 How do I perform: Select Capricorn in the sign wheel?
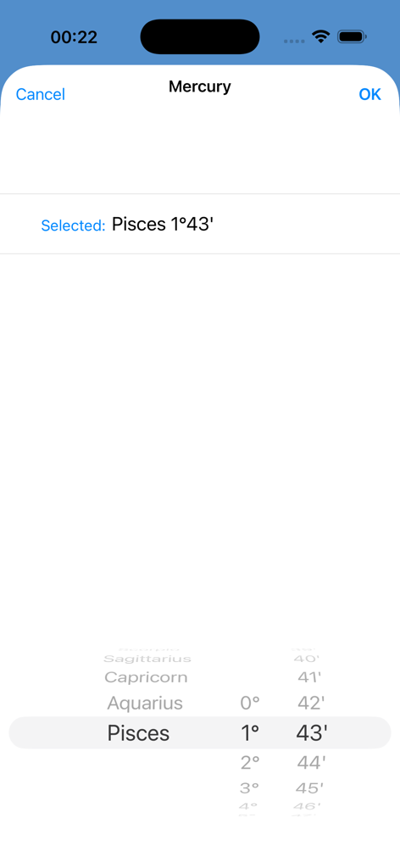[x=146, y=677]
